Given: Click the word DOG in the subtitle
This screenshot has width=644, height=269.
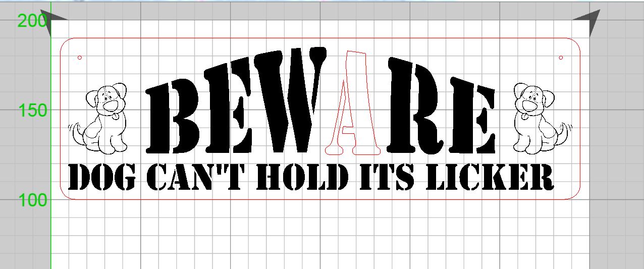Looking at the screenshot, I should [x=101, y=177].
